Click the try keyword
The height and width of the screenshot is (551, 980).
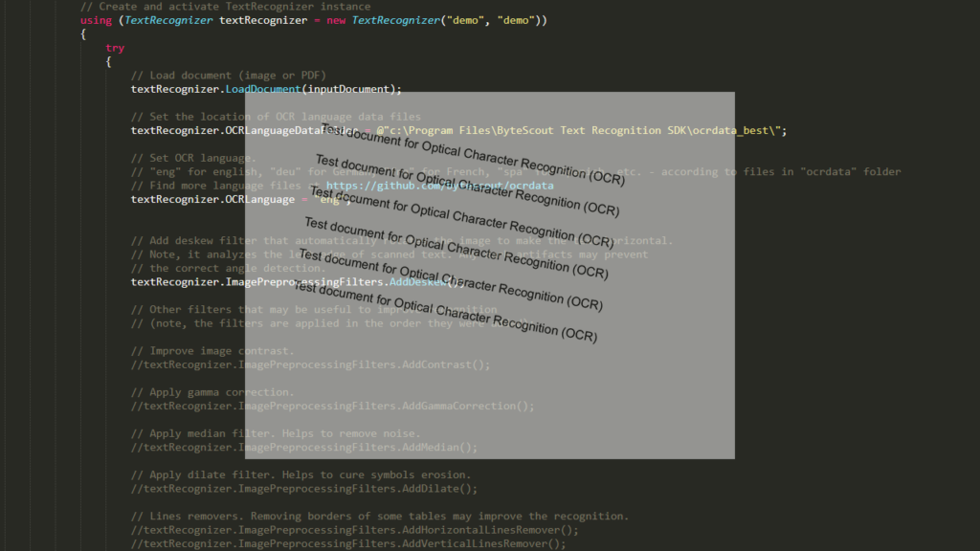click(115, 47)
